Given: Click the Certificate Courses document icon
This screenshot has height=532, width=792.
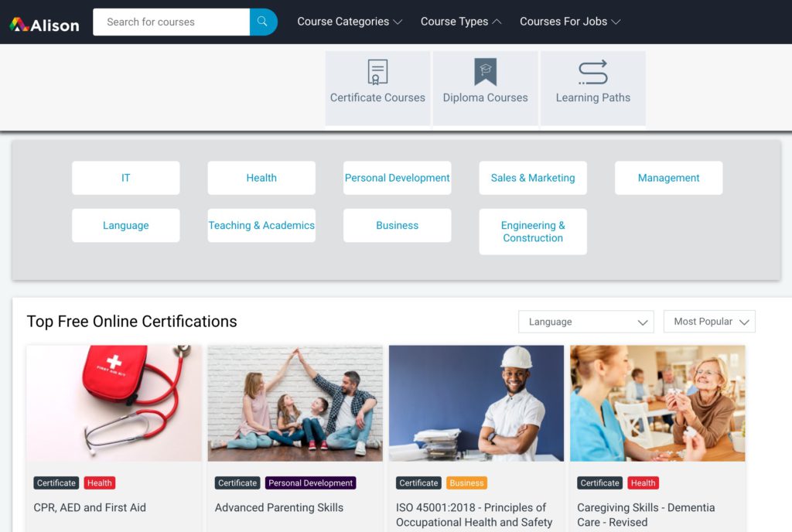Looking at the screenshot, I should pyautogui.click(x=377, y=72).
